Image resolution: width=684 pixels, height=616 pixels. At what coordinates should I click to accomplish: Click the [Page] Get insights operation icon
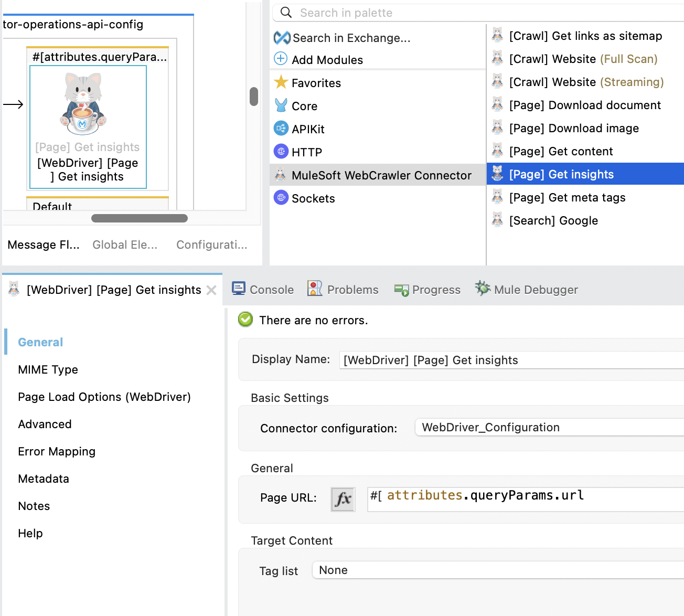coord(497,174)
